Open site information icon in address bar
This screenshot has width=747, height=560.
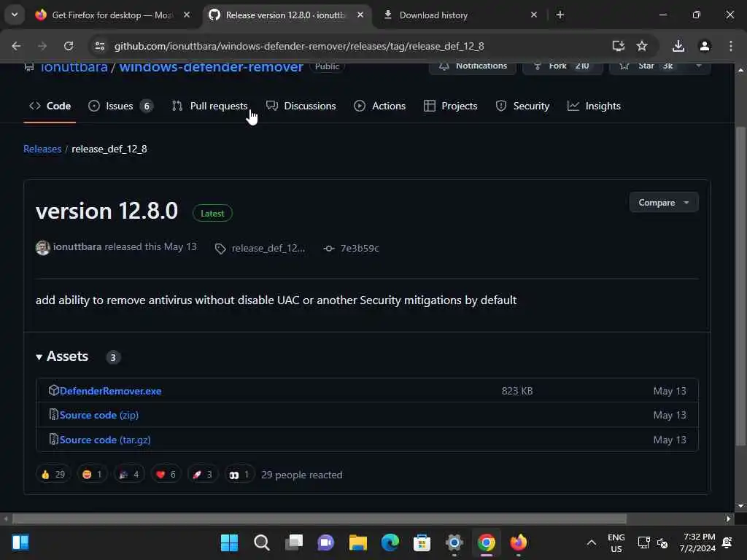coord(99,46)
